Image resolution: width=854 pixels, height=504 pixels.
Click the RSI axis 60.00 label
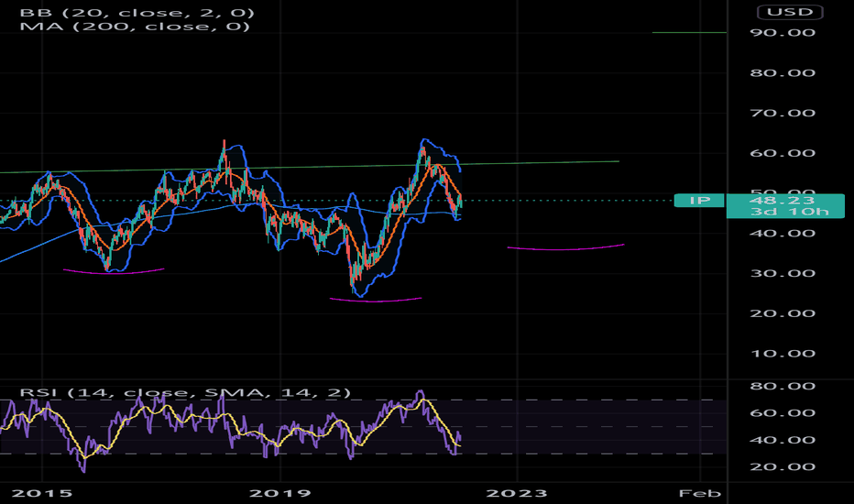(783, 413)
